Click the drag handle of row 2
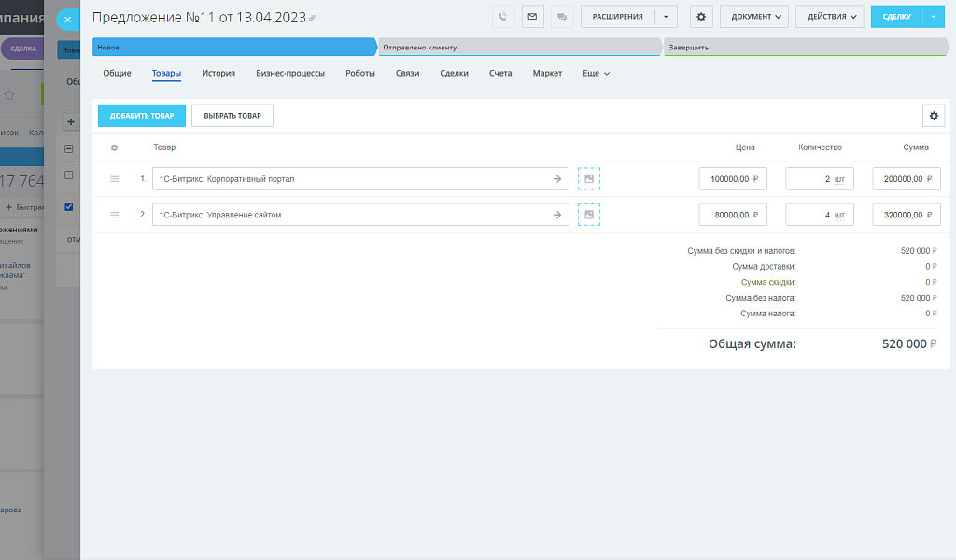This screenshot has width=956, height=560. [x=115, y=215]
